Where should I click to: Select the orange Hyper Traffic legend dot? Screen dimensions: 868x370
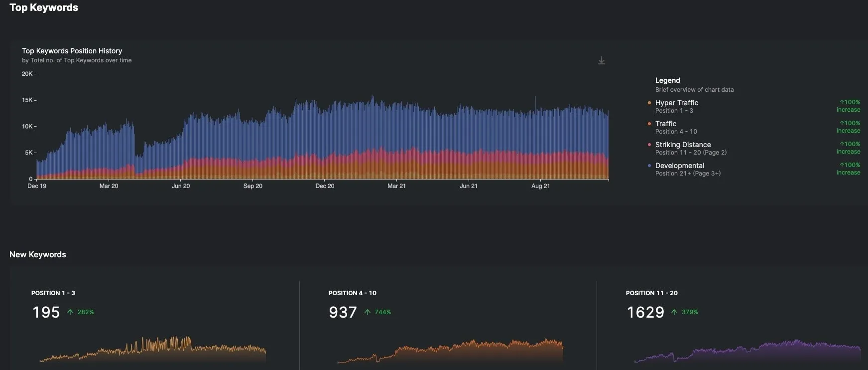pyautogui.click(x=649, y=103)
